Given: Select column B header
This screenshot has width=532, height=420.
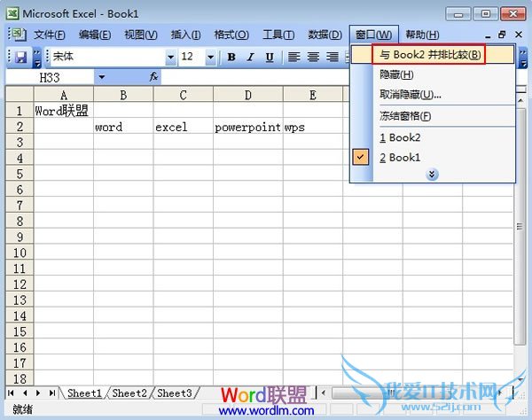Looking at the screenshot, I should [x=123, y=95].
